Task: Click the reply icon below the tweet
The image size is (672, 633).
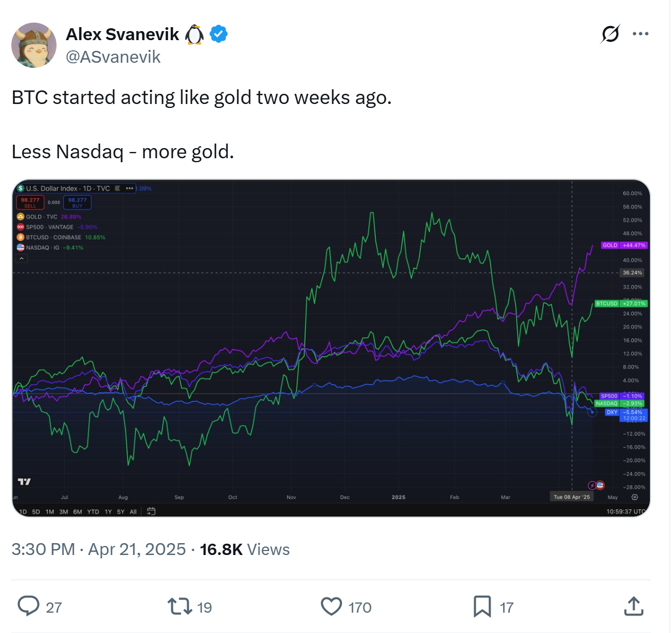Action: click(x=29, y=606)
